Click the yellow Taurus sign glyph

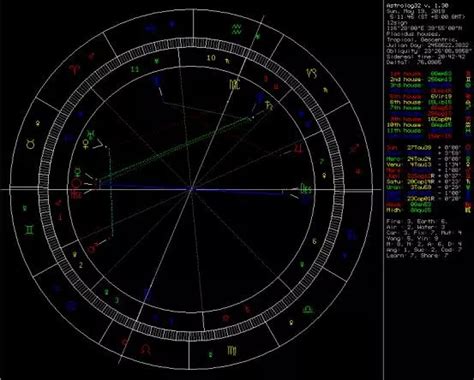(x=31, y=145)
